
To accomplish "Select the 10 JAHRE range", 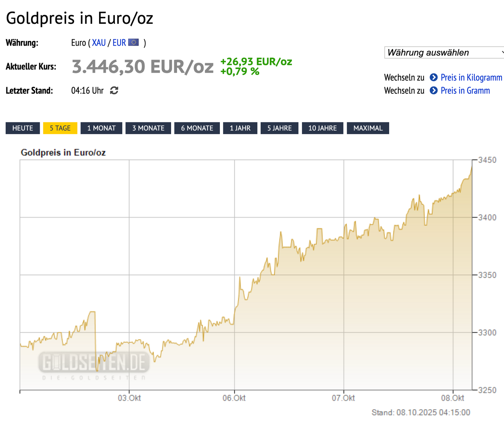I will point(322,128).
